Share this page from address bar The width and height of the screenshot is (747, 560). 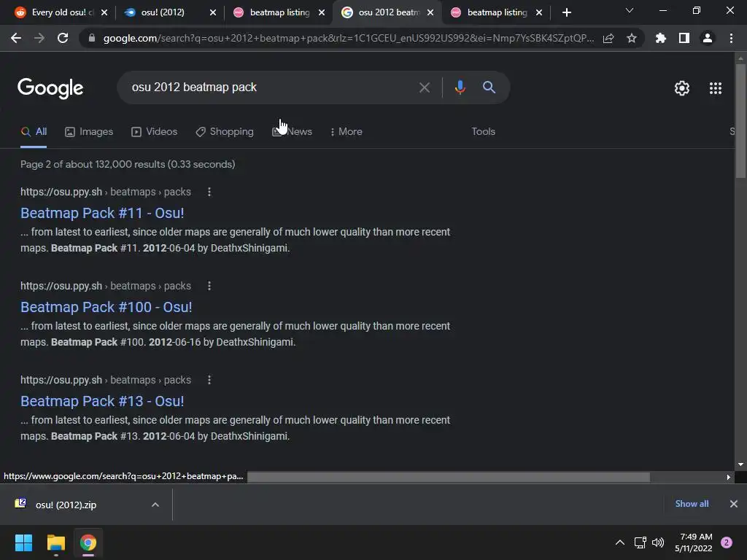click(608, 38)
